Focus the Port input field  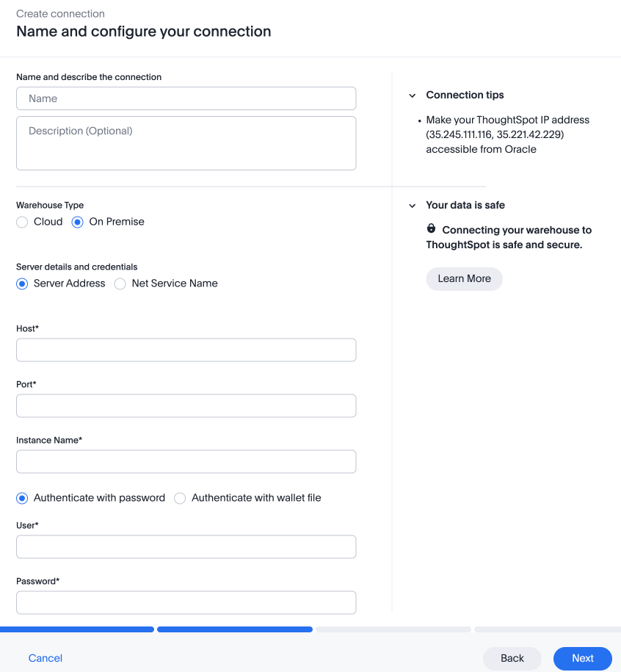pos(186,405)
